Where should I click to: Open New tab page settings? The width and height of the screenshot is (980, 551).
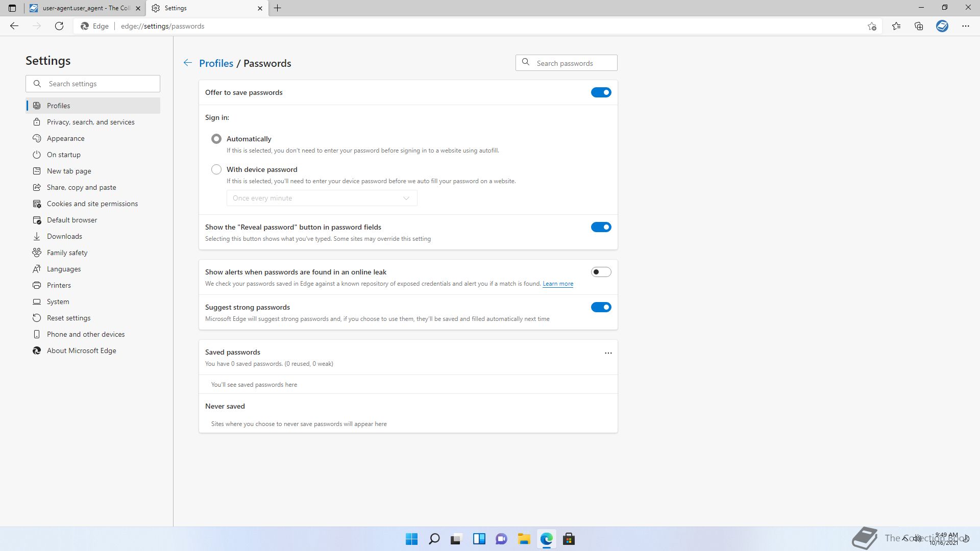click(x=93, y=171)
